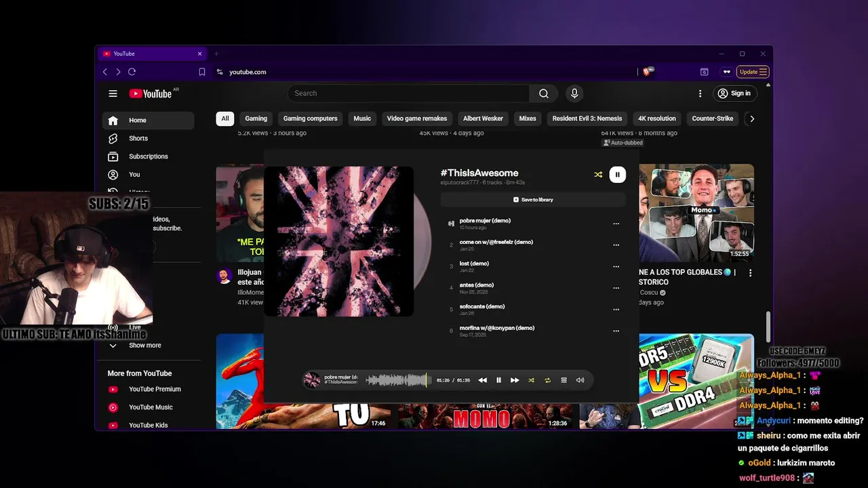Pause using the player bar pause icon
868x488 pixels.
tap(498, 380)
